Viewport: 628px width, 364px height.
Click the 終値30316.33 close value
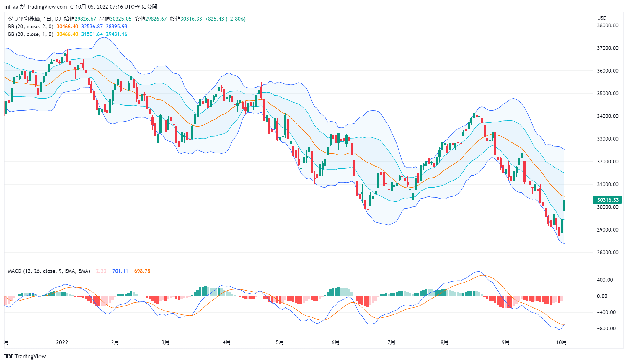[x=186, y=19]
